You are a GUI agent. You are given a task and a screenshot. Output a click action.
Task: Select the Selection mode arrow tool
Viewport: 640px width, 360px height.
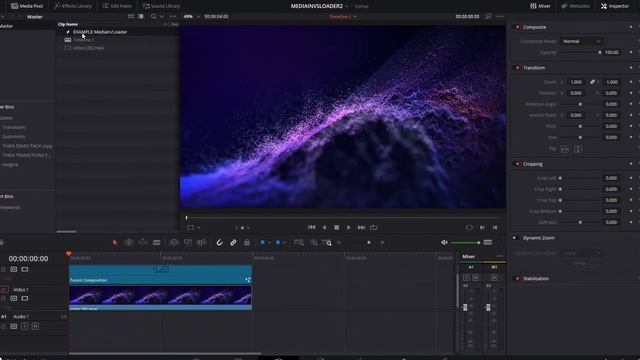pyautogui.click(x=115, y=242)
